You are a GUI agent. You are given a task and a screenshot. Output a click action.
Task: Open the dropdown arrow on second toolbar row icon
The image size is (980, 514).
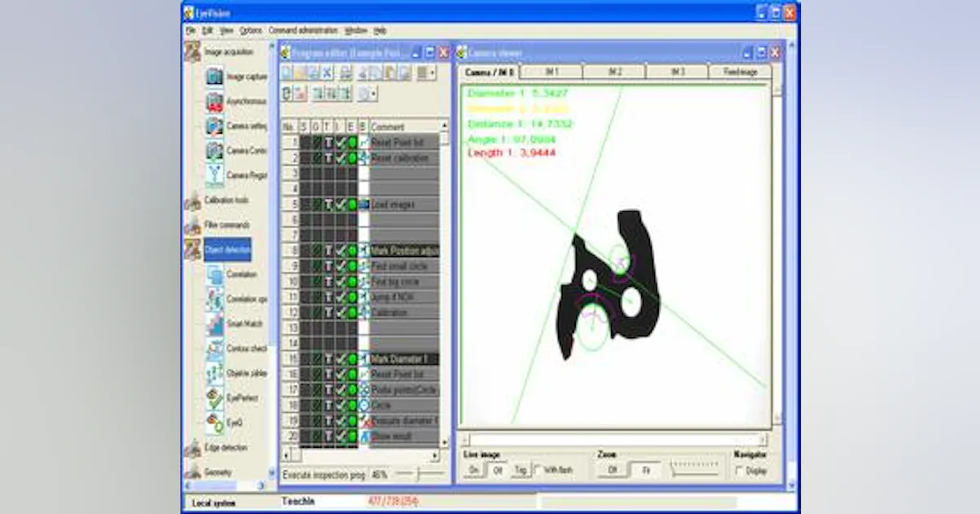point(373,94)
